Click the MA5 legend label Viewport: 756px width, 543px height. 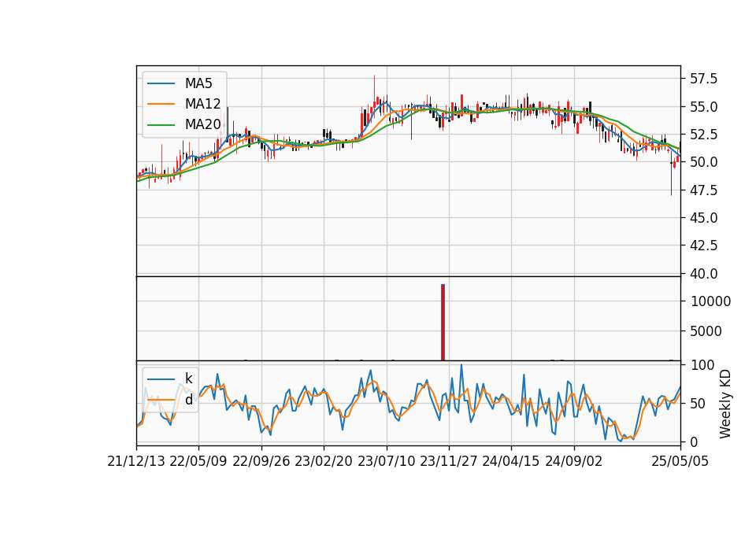(198, 83)
